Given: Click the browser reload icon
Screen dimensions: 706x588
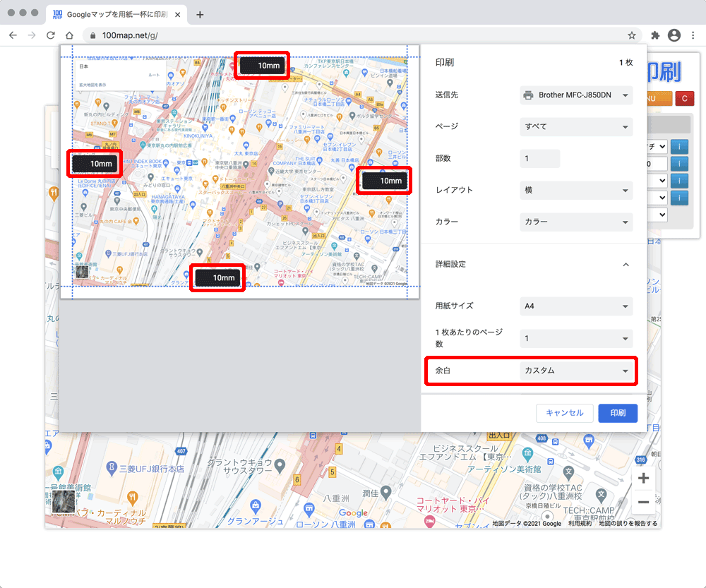Looking at the screenshot, I should pos(51,35).
